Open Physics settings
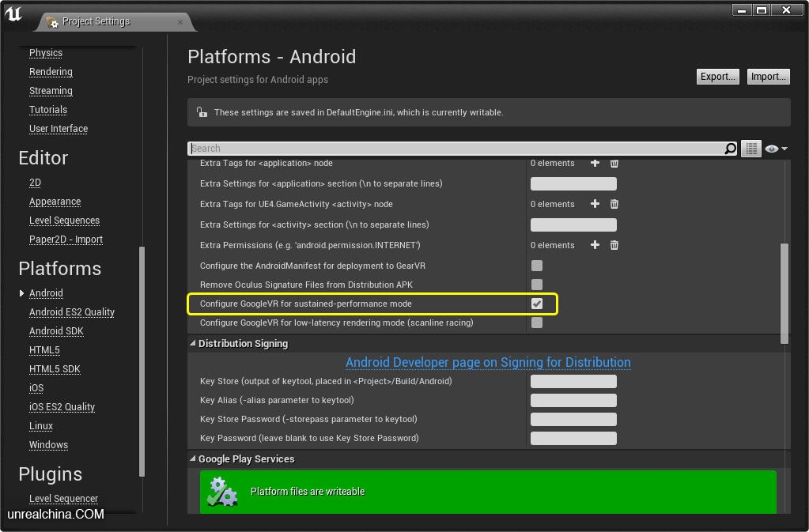809x532 pixels. [45, 53]
